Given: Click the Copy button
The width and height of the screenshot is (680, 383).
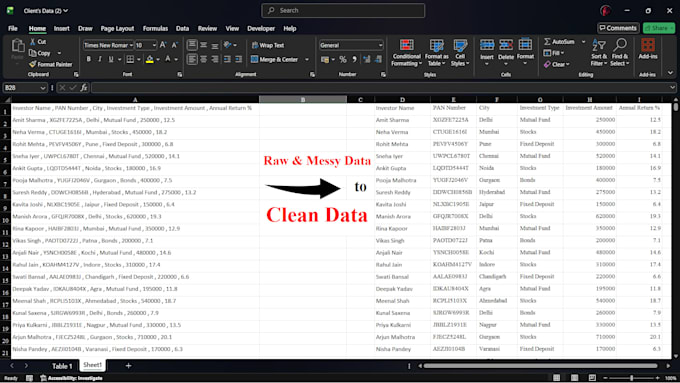Looking at the screenshot, I should 40,53.
